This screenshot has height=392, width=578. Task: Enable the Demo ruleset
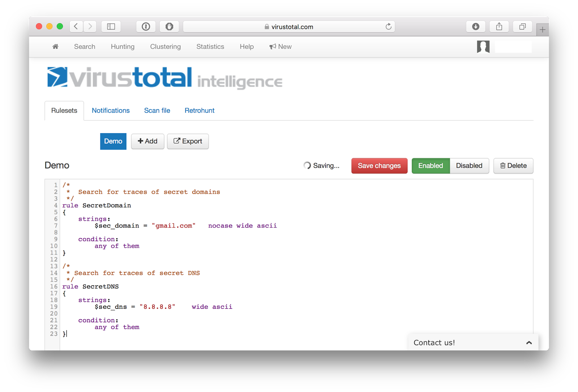(x=430, y=166)
